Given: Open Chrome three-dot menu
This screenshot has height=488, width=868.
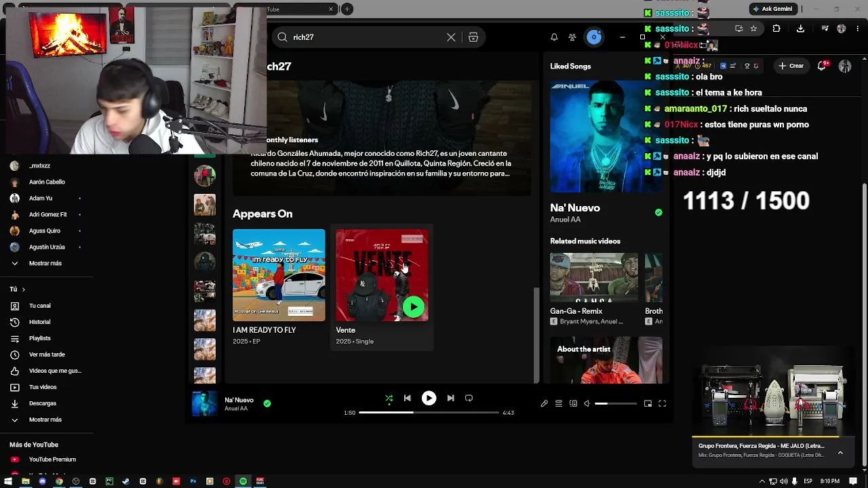Looking at the screenshot, I should coord(858,28).
